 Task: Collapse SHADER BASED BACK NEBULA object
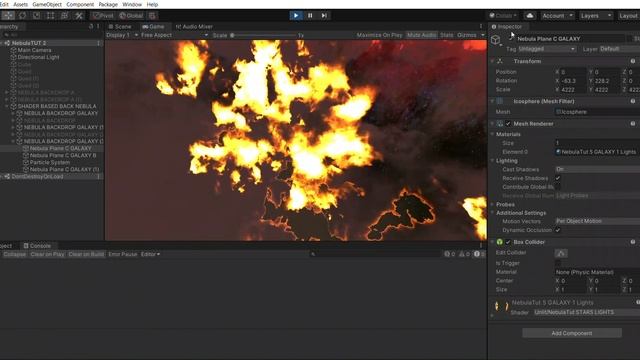[7, 106]
